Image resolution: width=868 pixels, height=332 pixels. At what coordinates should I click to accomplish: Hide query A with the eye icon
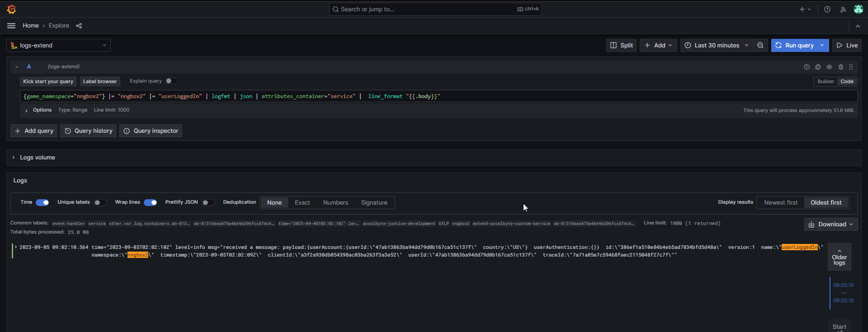point(829,67)
